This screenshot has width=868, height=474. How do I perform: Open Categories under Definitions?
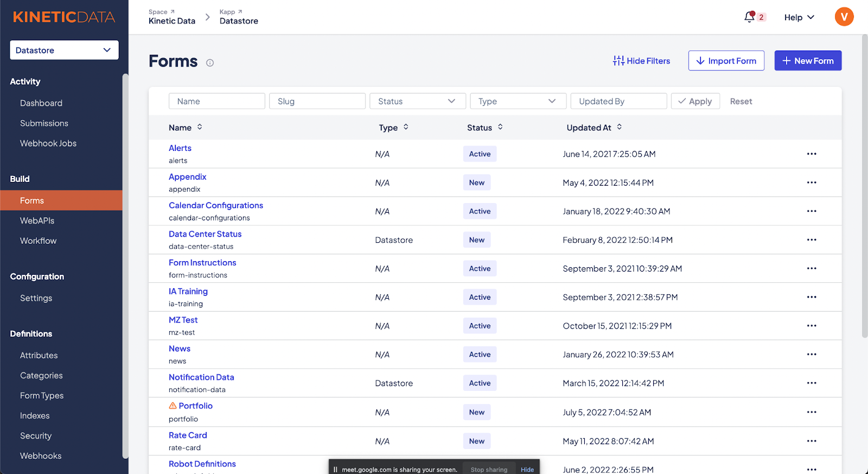(x=41, y=375)
